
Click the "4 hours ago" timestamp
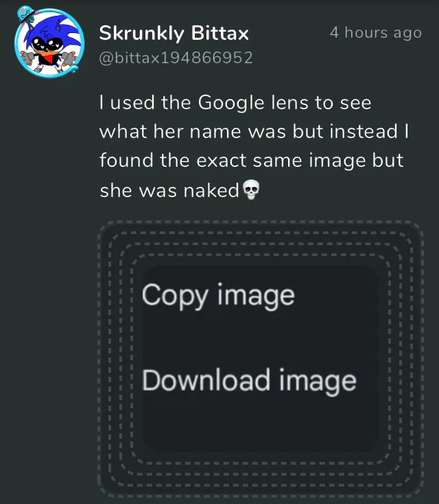[375, 32]
